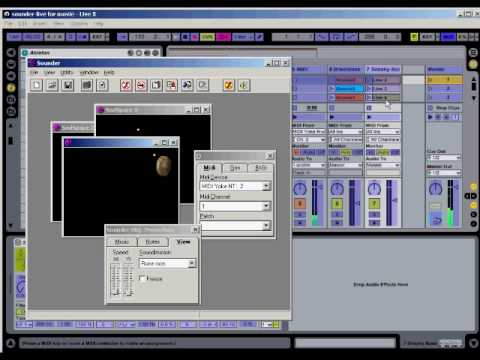Open the Cue Out dropdown
480x360 pixels.
tap(444, 157)
